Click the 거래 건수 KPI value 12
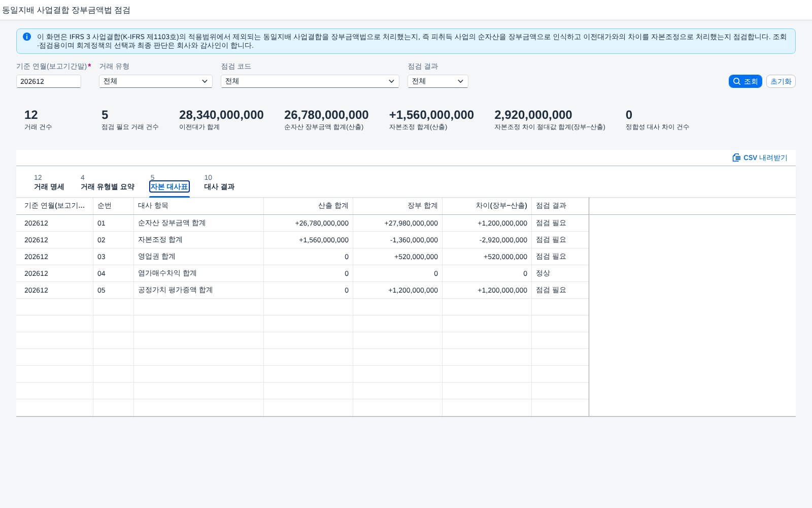 (x=31, y=115)
